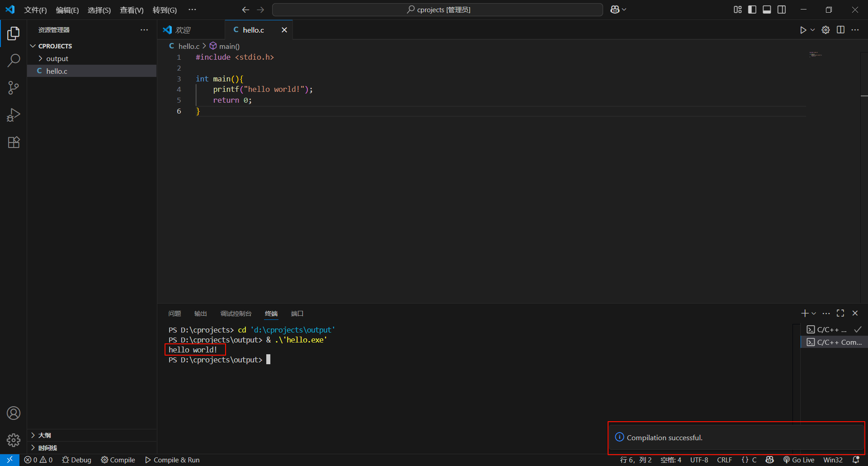Image resolution: width=868 pixels, height=466 pixels.
Task: Switch to the 问题 panel tab
Action: 175,314
